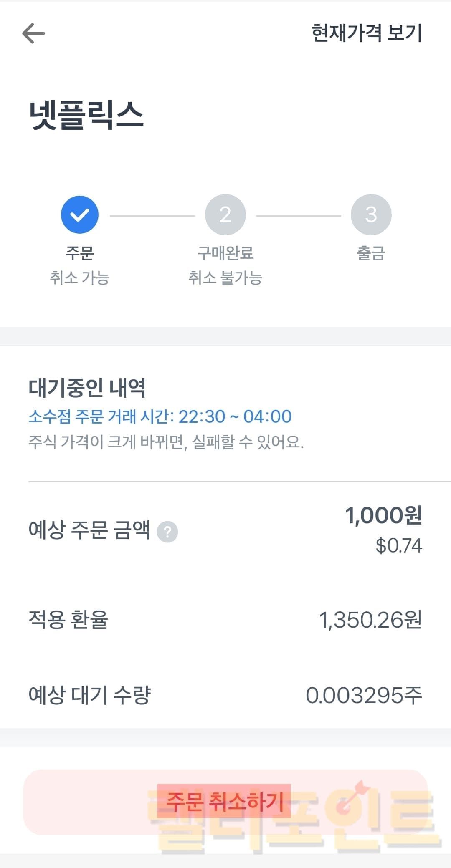Click the 1,000원 order amount
This screenshot has width=451, height=868.
tap(383, 515)
